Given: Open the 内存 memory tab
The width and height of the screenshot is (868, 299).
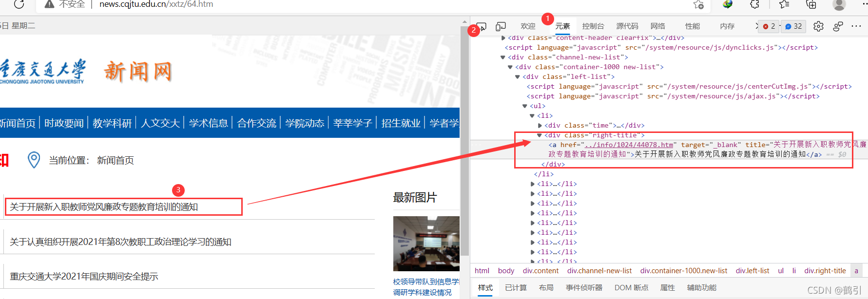Looking at the screenshot, I should (727, 26).
